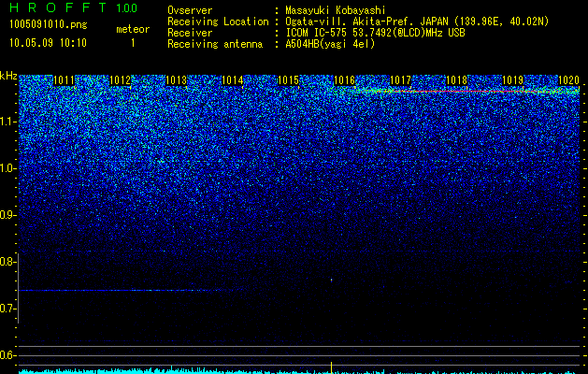
Task: Select the filename 1005091010.png
Action: tap(48, 24)
